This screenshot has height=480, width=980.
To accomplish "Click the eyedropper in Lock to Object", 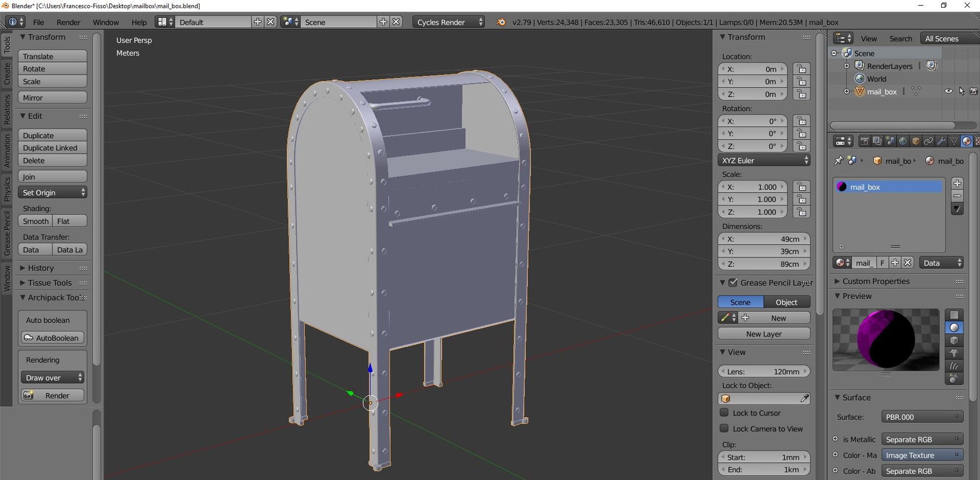I will (x=804, y=398).
